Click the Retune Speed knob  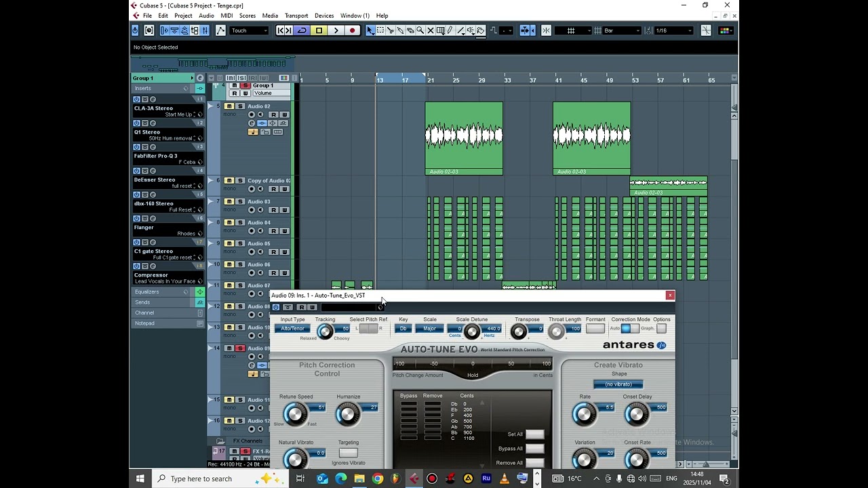tap(295, 413)
